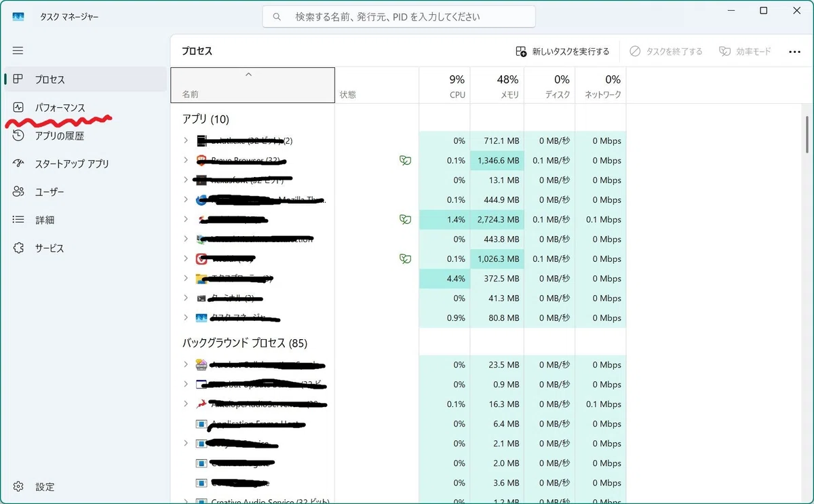
Task: Click the スタートアップ アプリ gauge icon
Action: pyautogui.click(x=18, y=163)
